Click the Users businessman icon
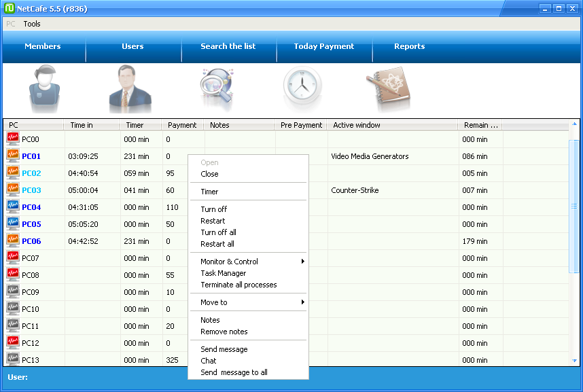The height and width of the screenshot is (392, 583). 129,89
